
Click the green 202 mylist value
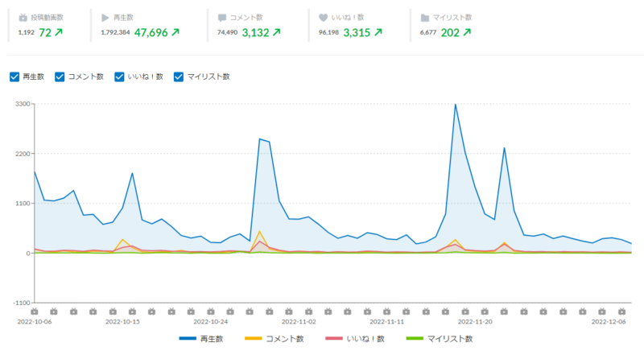click(x=450, y=32)
